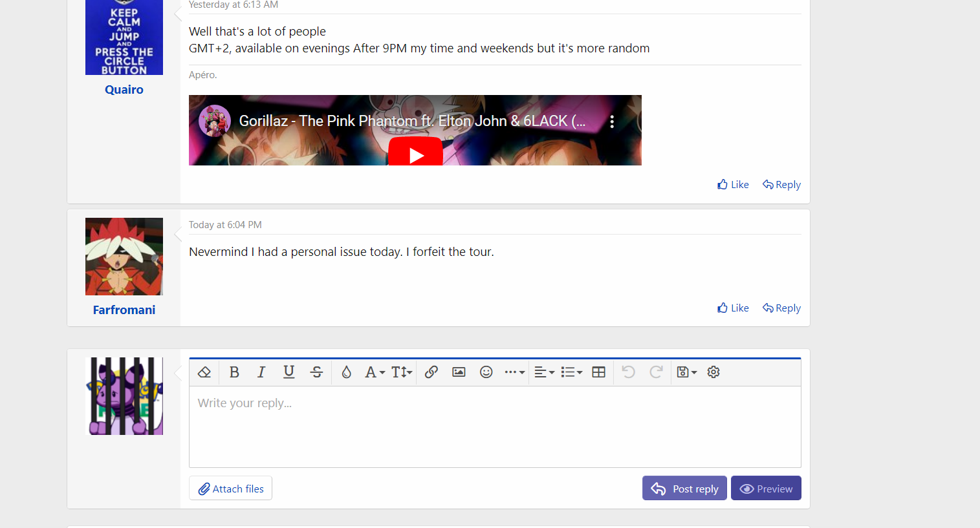Insert a table from the toolbar
Image resolution: width=980 pixels, height=528 pixels.
599,372
